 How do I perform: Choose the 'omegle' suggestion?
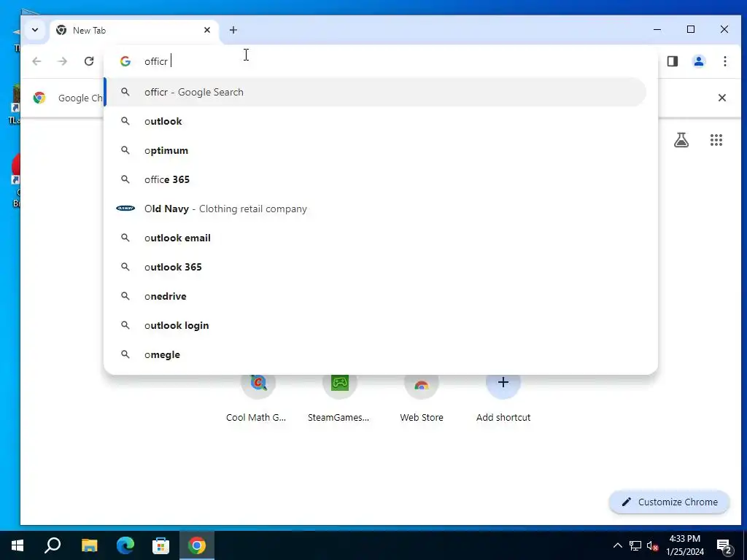coord(376,355)
